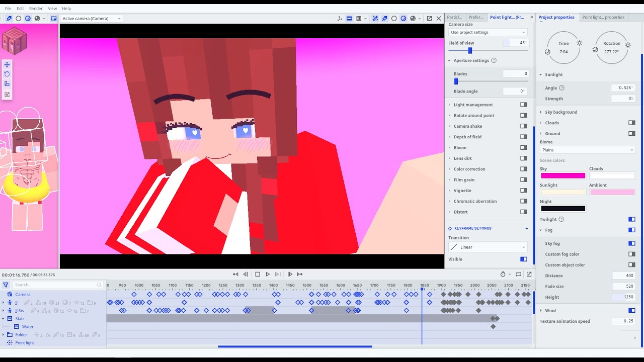Pop out the timeline panel
This screenshot has width=644, height=362.
tap(529, 274)
